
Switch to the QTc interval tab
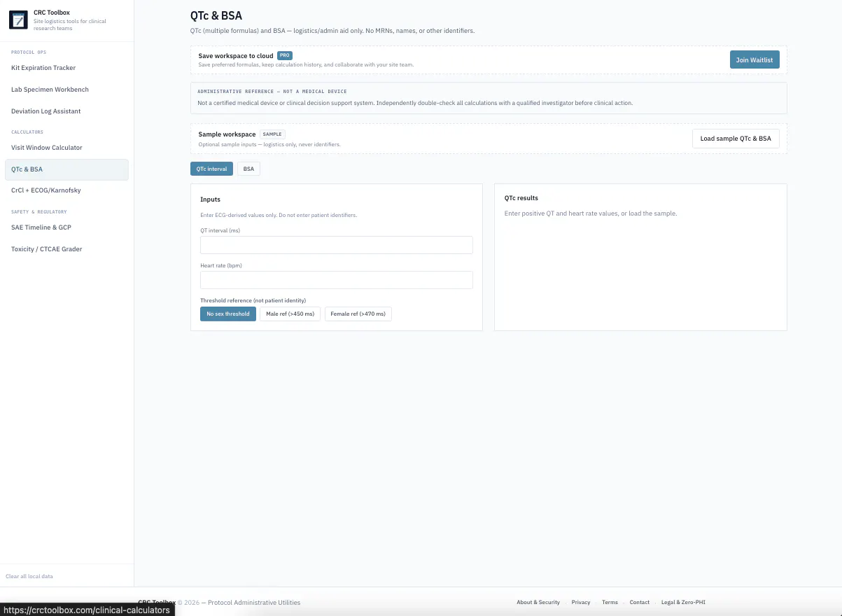pyautogui.click(x=211, y=169)
